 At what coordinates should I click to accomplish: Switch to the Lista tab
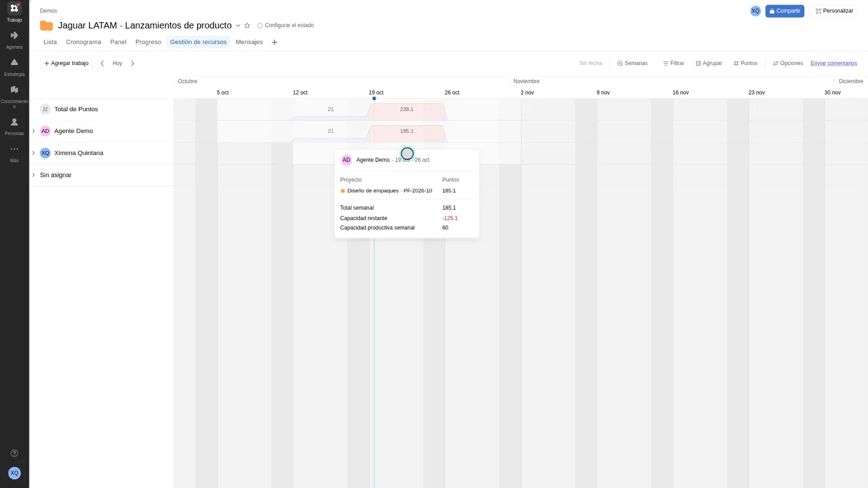click(x=50, y=42)
